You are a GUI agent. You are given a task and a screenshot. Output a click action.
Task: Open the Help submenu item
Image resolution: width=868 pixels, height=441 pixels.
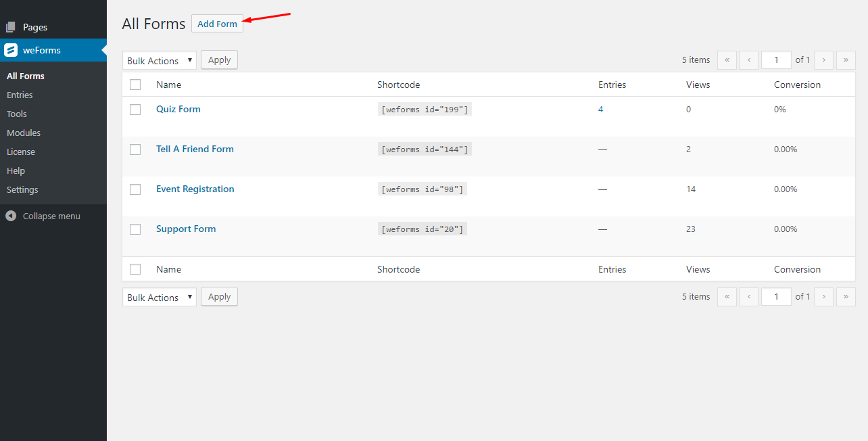coord(16,170)
